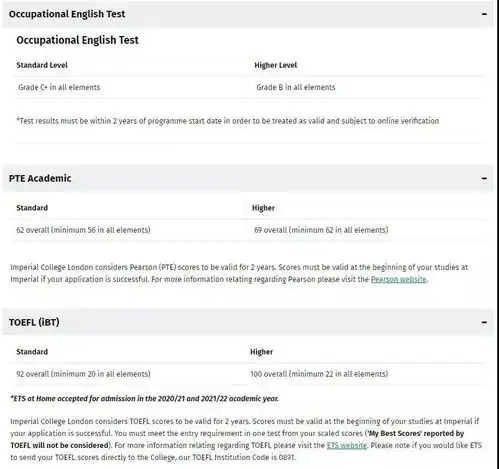Toggle the Occupational English Test accordion header title

click(67, 14)
